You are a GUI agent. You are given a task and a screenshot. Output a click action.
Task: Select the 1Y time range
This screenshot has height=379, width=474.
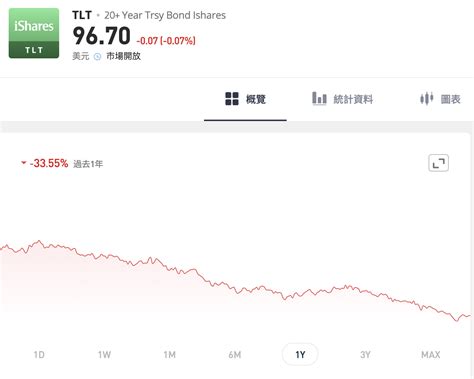(300, 354)
